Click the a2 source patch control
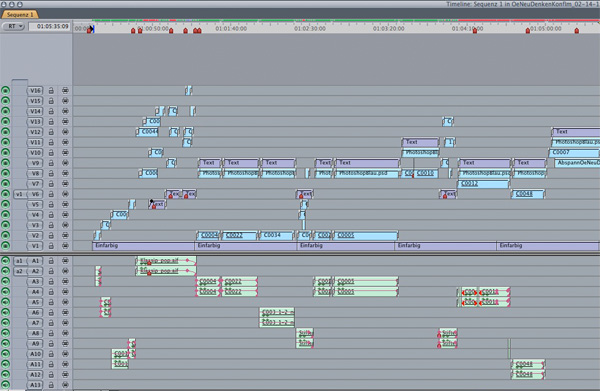600x391 pixels. (19, 271)
